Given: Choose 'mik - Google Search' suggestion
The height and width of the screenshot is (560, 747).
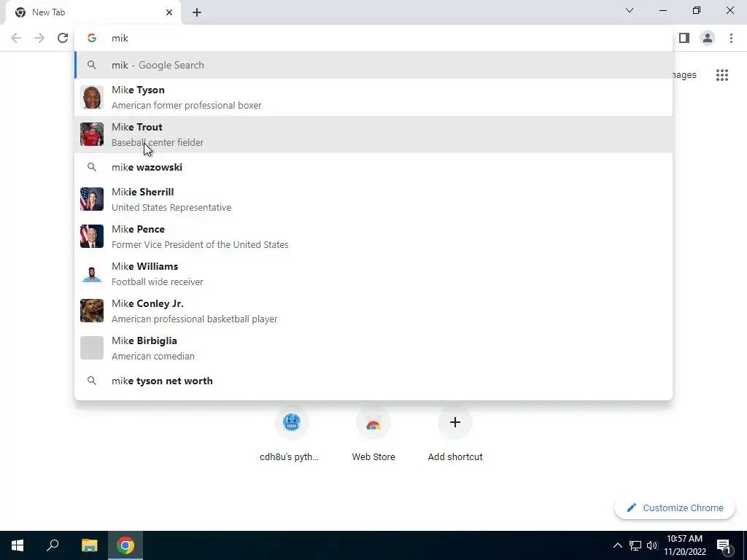Looking at the screenshot, I should click(373, 65).
